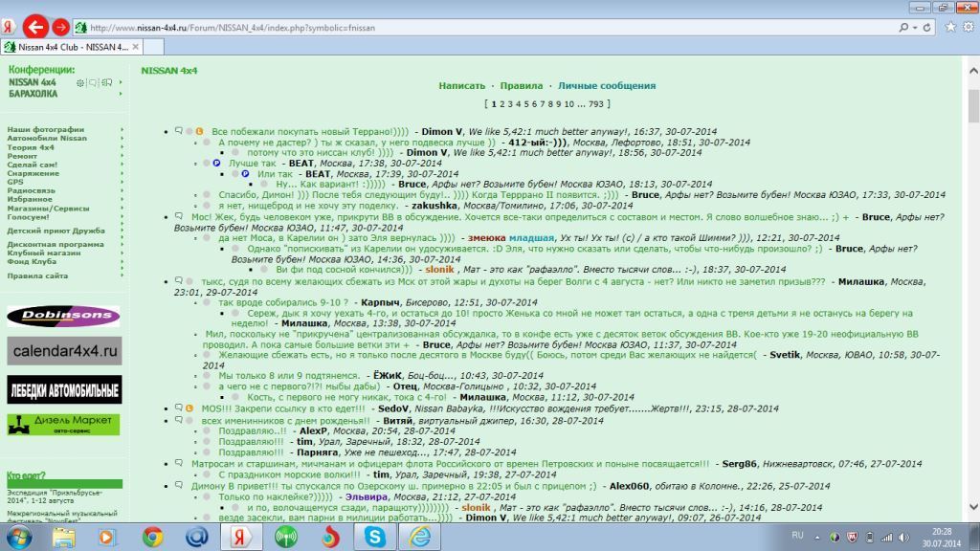Viewport: 980px width, 551px height.
Task: Click the search magnifier in the address bar
Action: pos(903,28)
